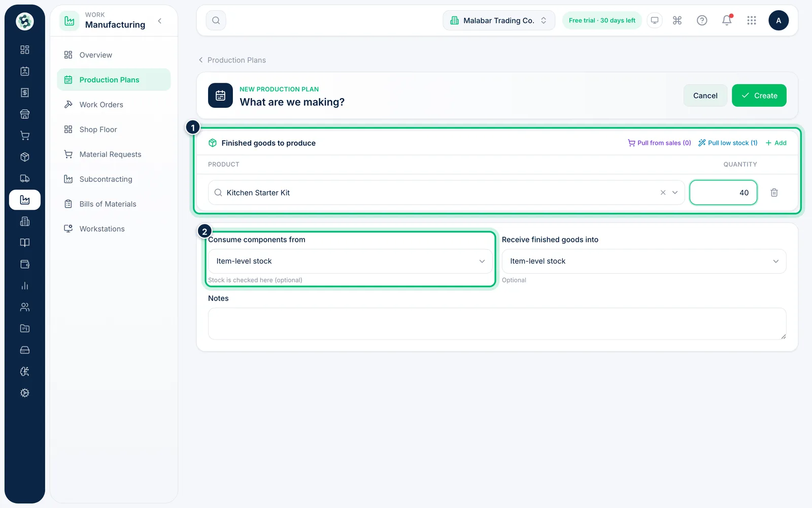Open Material Requests in sidebar

click(x=114, y=154)
